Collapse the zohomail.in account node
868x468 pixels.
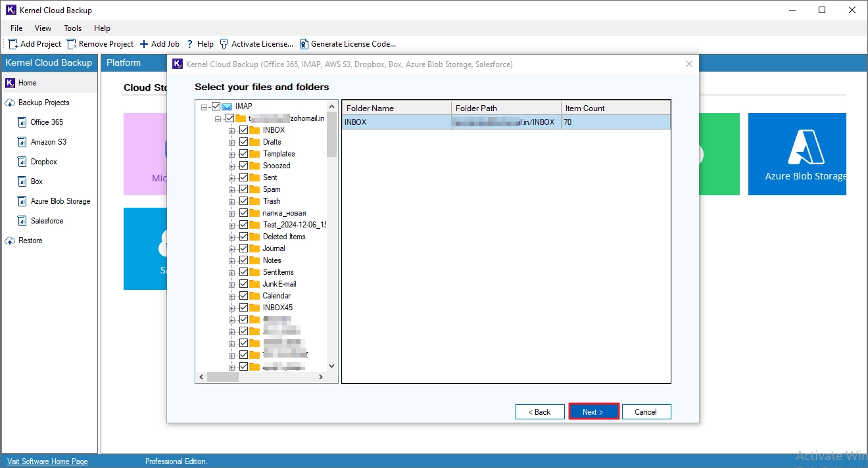218,119
